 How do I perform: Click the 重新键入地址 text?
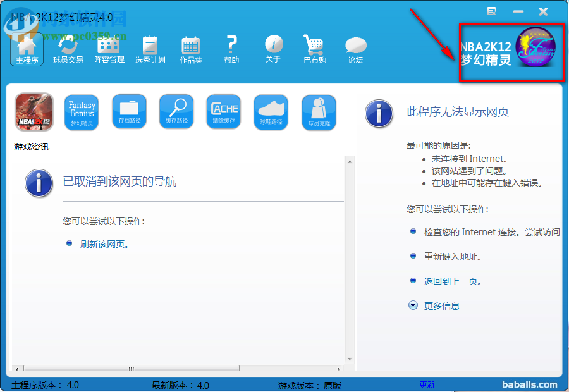453,257
